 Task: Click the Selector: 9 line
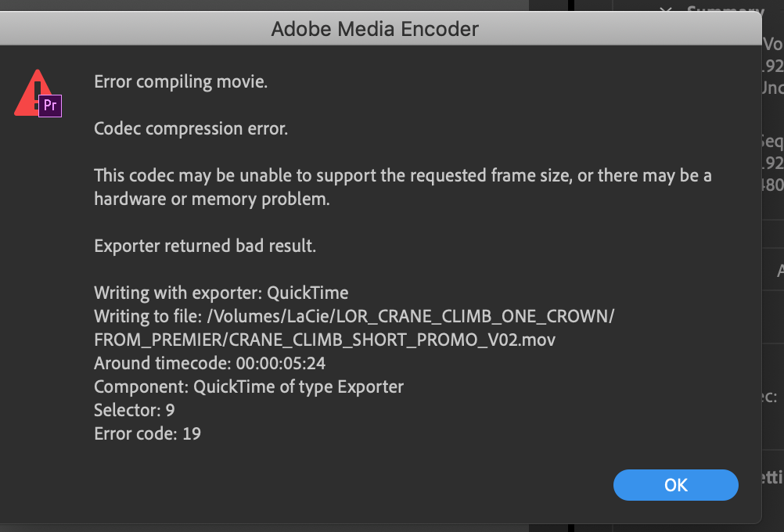(x=134, y=410)
